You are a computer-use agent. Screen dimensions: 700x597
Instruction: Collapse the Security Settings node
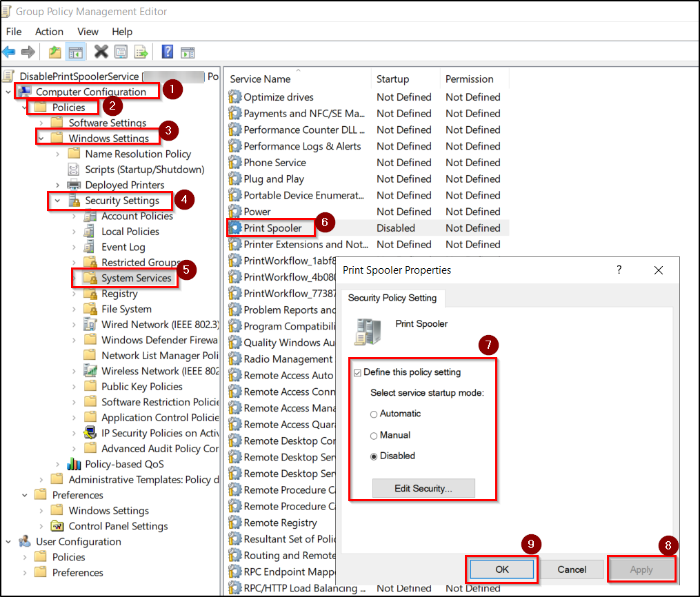tap(58, 201)
